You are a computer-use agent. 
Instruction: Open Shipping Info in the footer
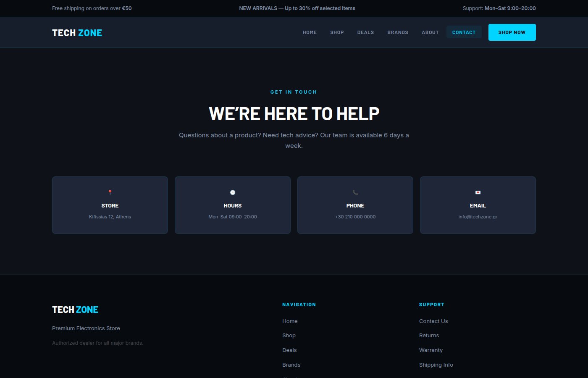pyautogui.click(x=436, y=365)
